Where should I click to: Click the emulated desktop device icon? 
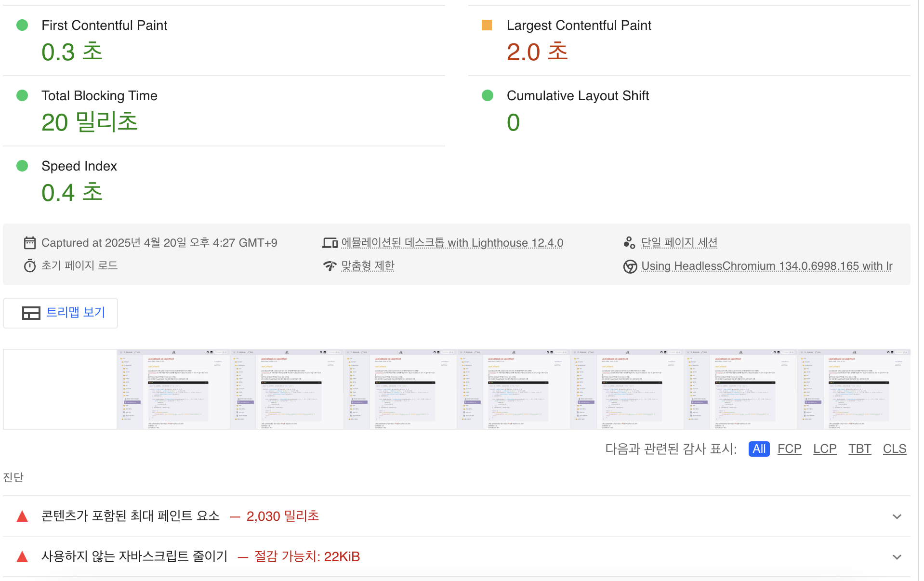[x=330, y=243]
